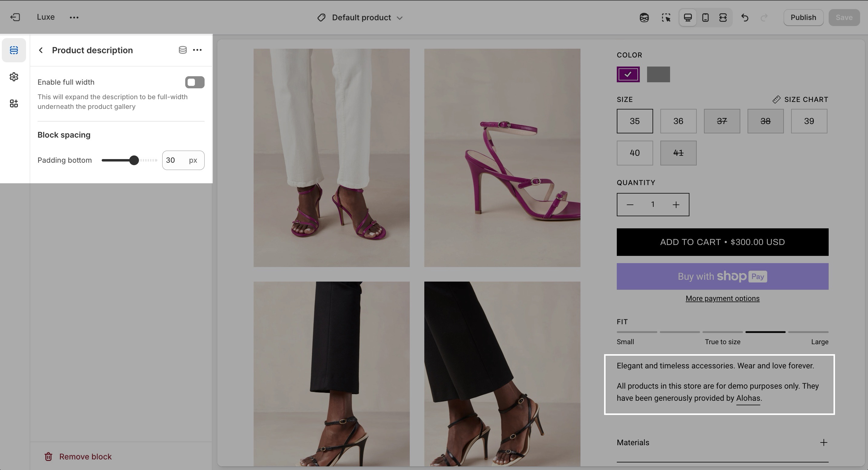This screenshot has height=470, width=868.
Task: Select size 36 option
Action: (678, 121)
